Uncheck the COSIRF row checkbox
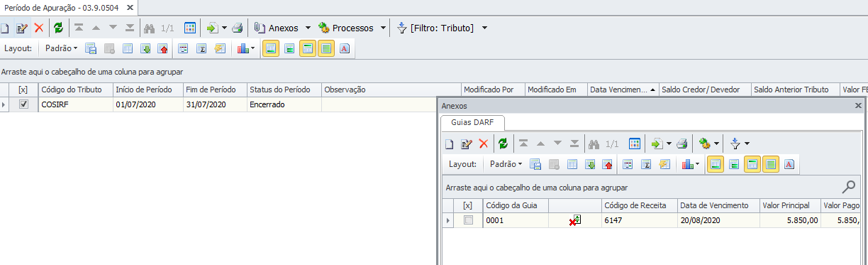This screenshot has width=868, height=265. [x=24, y=104]
